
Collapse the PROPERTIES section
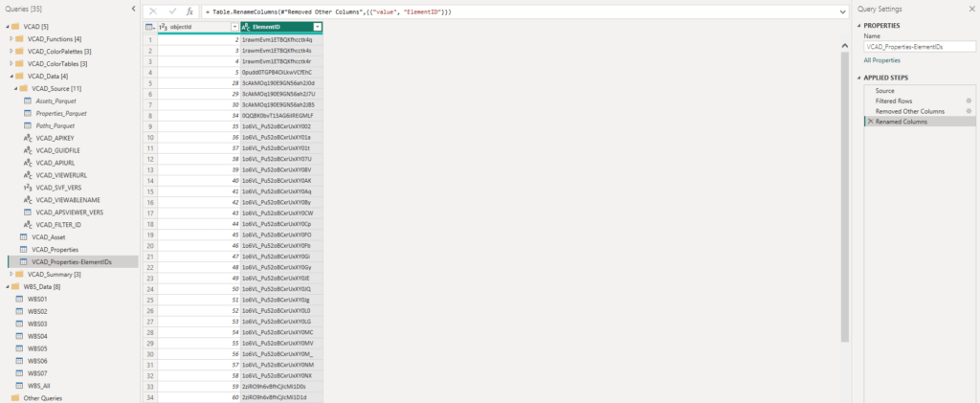[860, 25]
